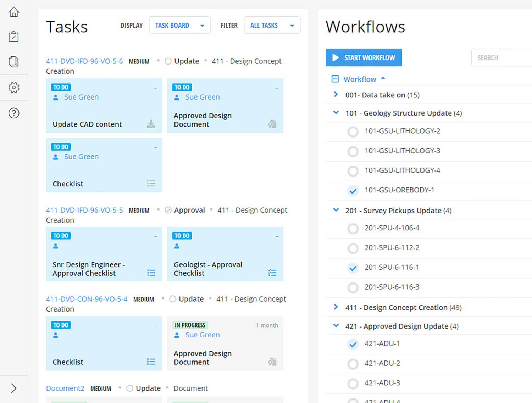
Task: Click IN PROGRESS status badge
Action: click(x=190, y=325)
